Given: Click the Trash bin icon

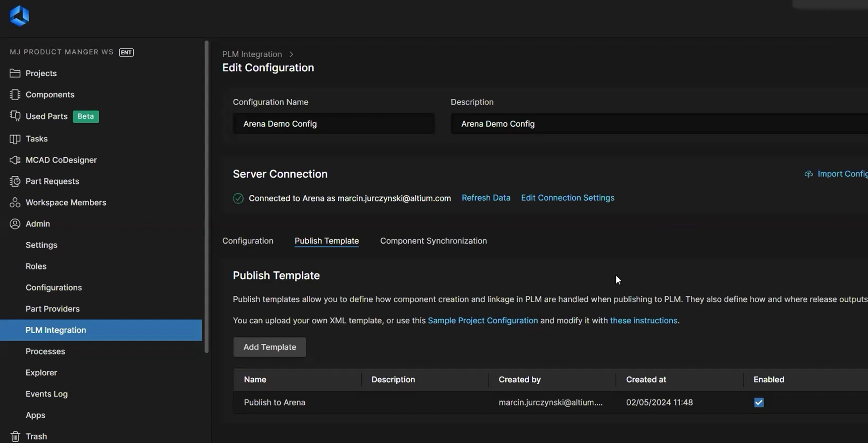Looking at the screenshot, I should coord(15,436).
